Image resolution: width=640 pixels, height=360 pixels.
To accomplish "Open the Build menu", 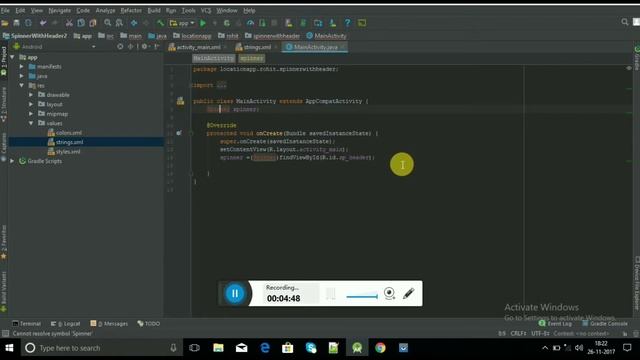I will click(154, 10).
